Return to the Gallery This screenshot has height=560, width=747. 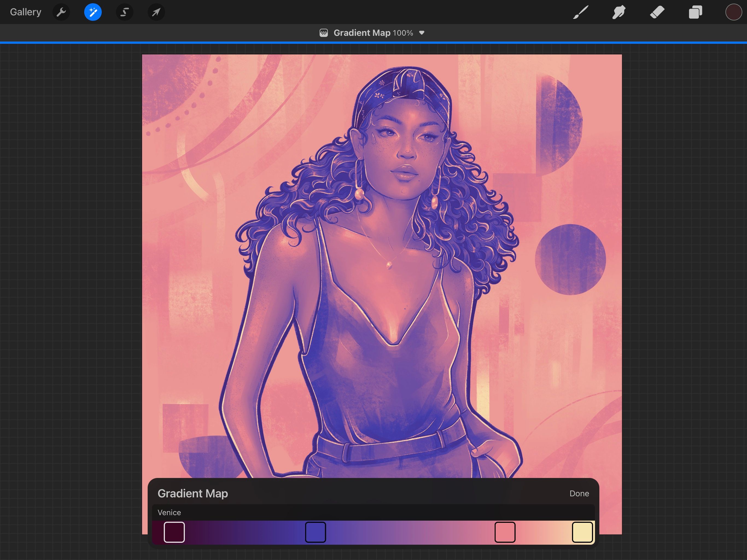(25, 12)
